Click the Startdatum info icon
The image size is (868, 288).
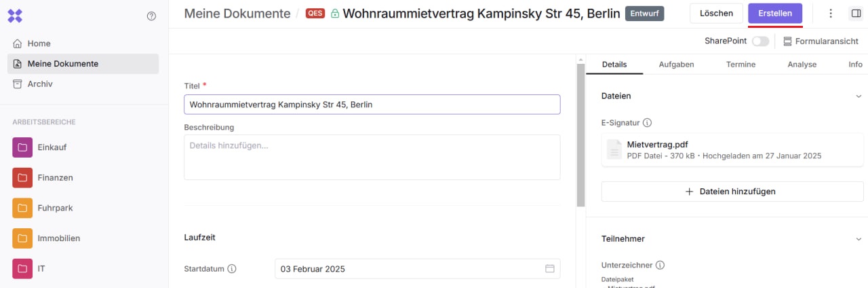click(x=232, y=269)
